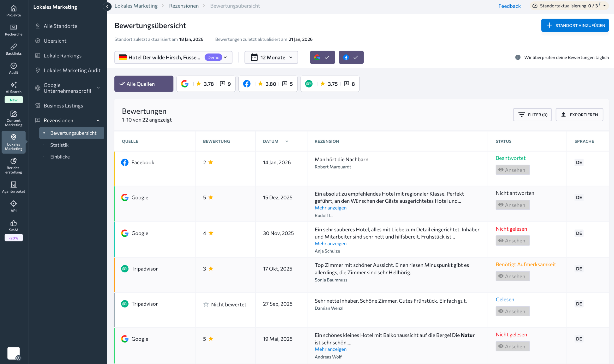Open the Backlinks tool
This screenshot has height=364, width=614.
tap(13, 48)
